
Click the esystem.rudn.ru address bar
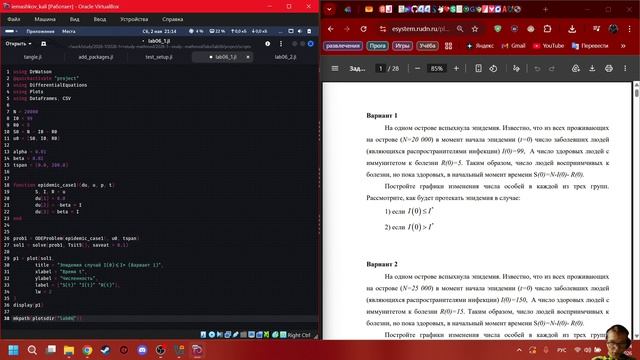point(420,29)
